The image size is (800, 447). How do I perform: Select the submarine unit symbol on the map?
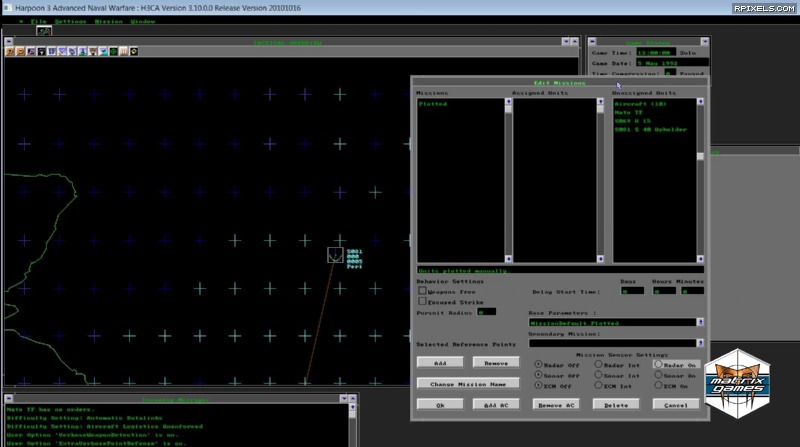[x=335, y=256]
